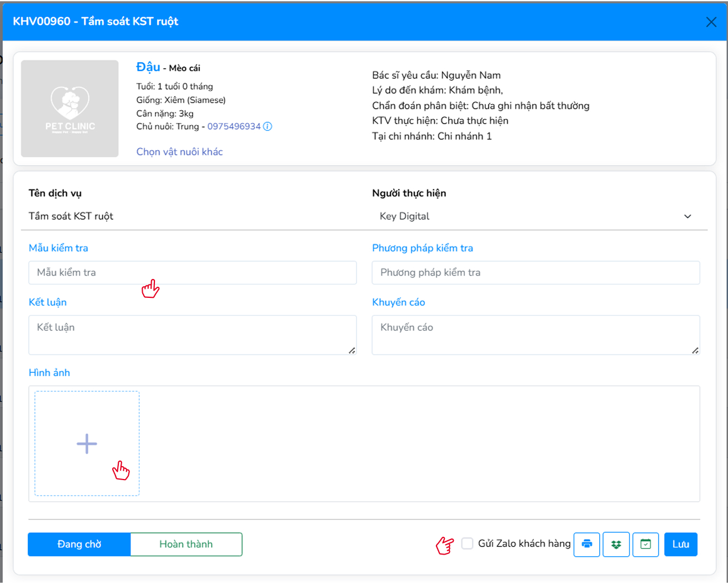The height and width of the screenshot is (584, 728).
Task: Click the green Dropbox icon button
Action: (616, 544)
